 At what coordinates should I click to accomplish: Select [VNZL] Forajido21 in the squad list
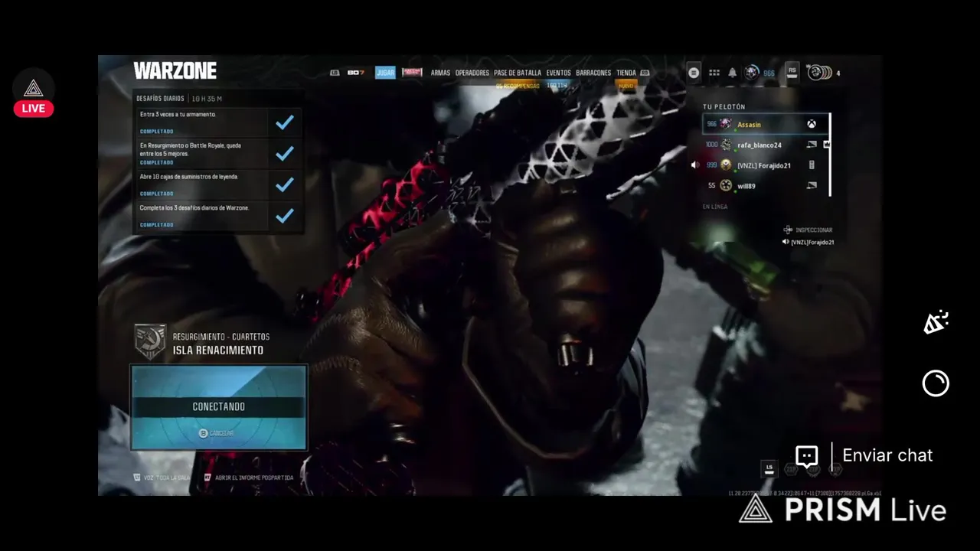pos(766,165)
